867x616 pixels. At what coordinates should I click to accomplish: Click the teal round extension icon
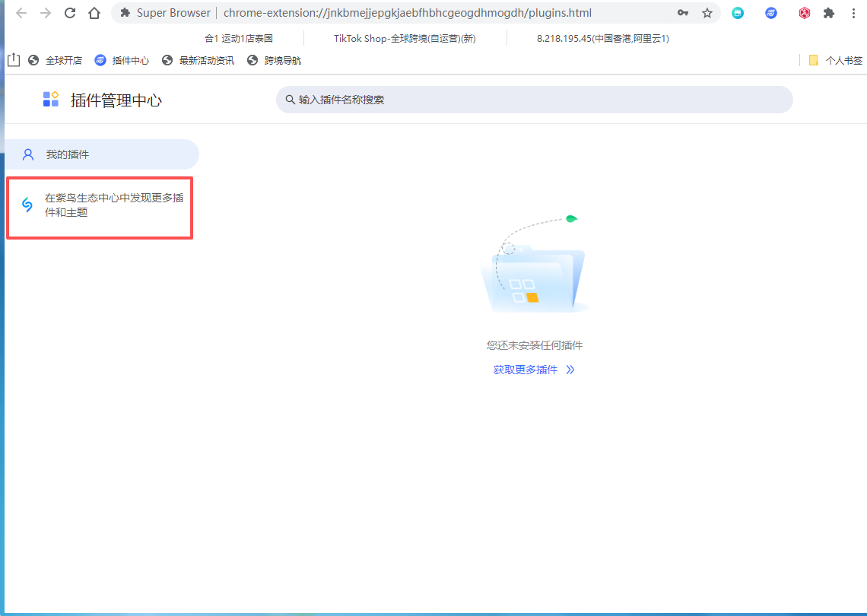coord(738,13)
